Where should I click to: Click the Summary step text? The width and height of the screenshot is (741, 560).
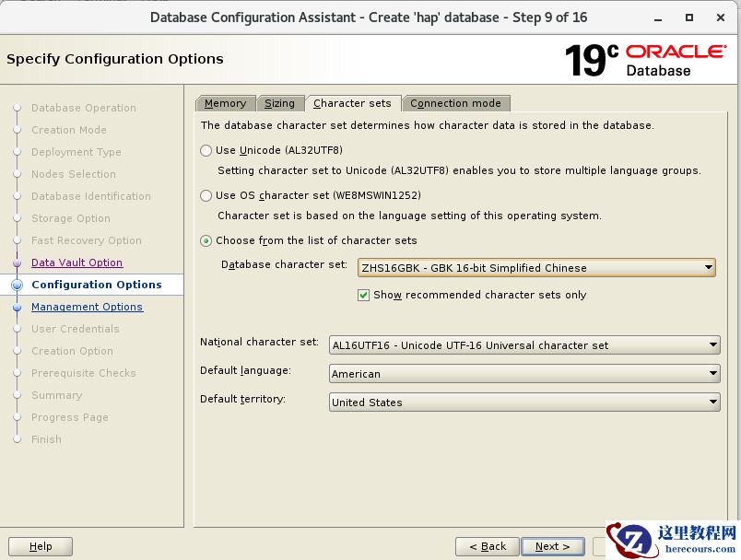point(57,395)
